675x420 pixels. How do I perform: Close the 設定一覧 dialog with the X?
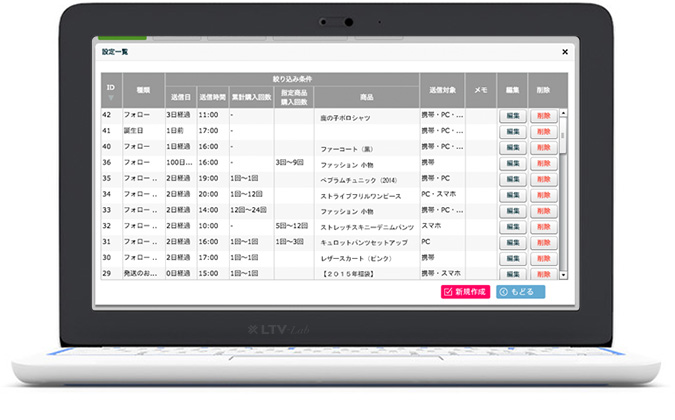565,52
